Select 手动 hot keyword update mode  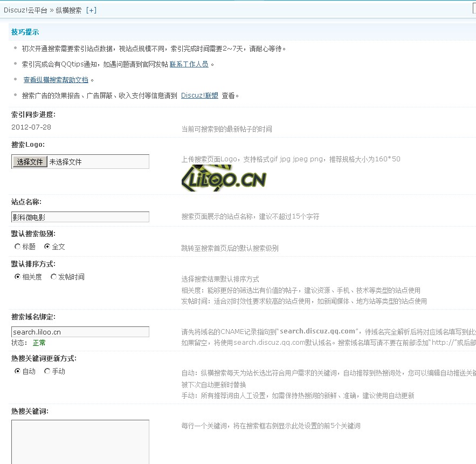coord(47,371)
